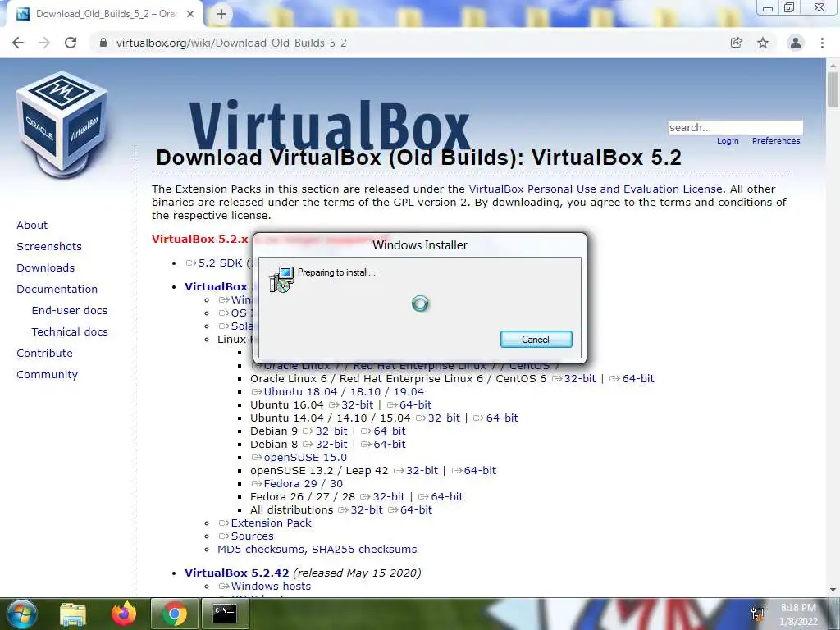Close the Download_Old_Builds_5_2 tab

click(190, 14)
